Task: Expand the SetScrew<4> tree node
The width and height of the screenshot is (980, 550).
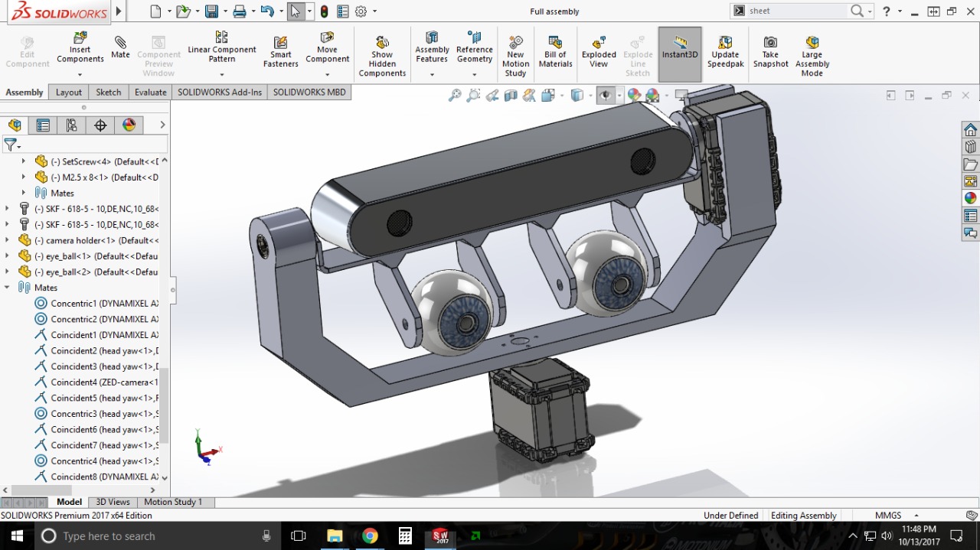Action: 23,161
